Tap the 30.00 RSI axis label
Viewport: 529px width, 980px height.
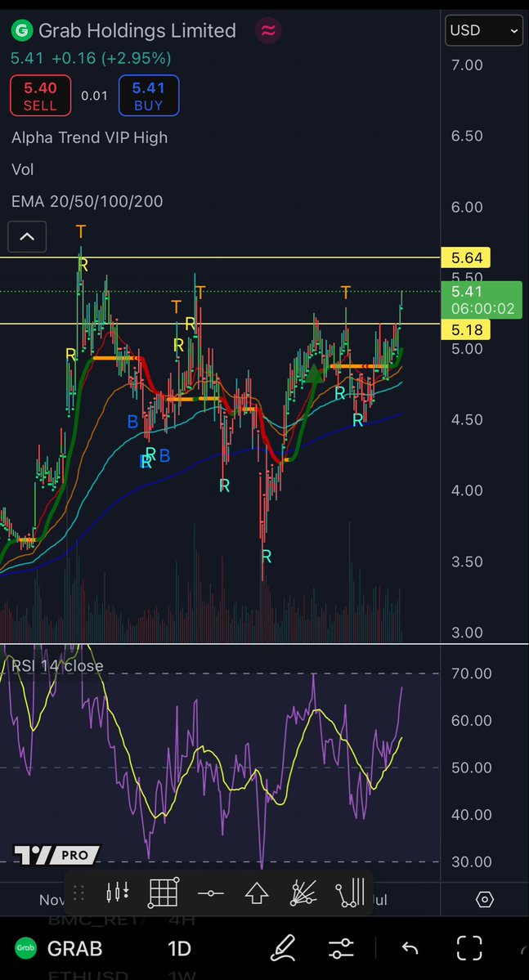(x=471, y=861)
